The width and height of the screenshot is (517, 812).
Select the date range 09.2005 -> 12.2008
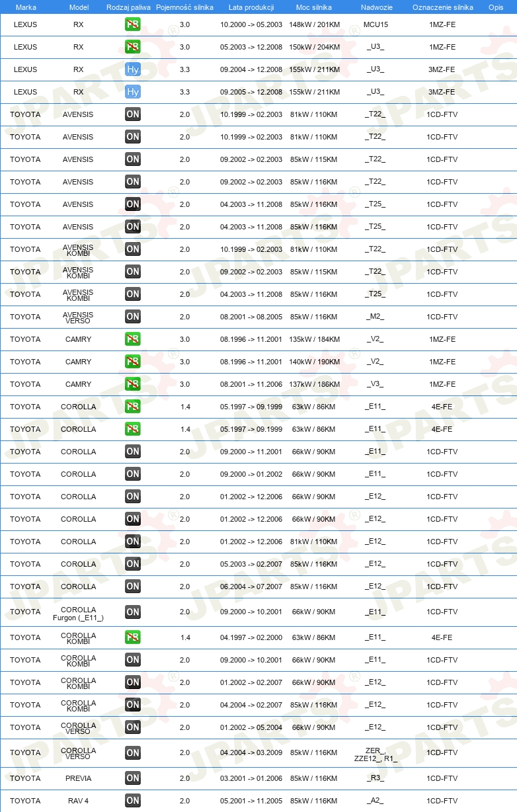tap(251, 92)
